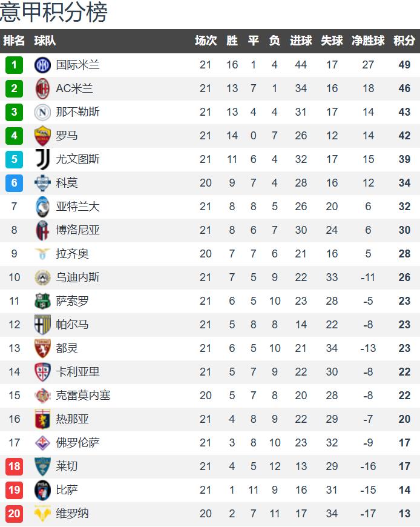Click the Roma (罗马) club crest
The width and height of the screenshot is (420, 527).
[x=43, y=136]
